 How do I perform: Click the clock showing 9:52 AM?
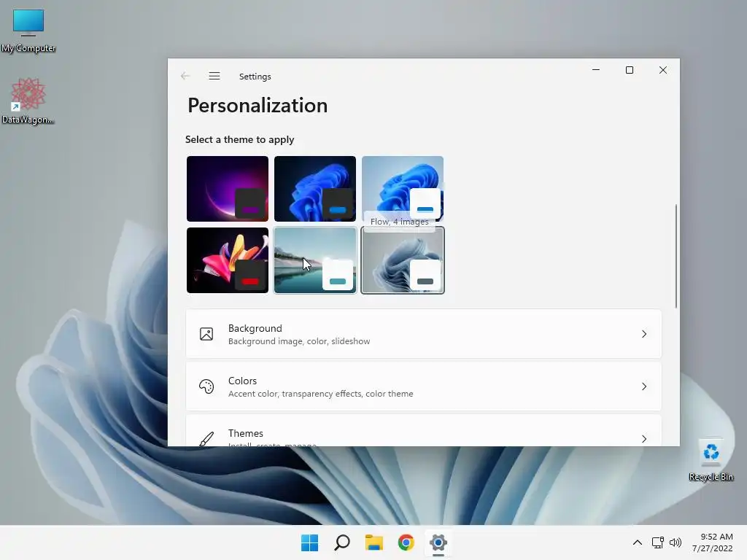[716, 537]
